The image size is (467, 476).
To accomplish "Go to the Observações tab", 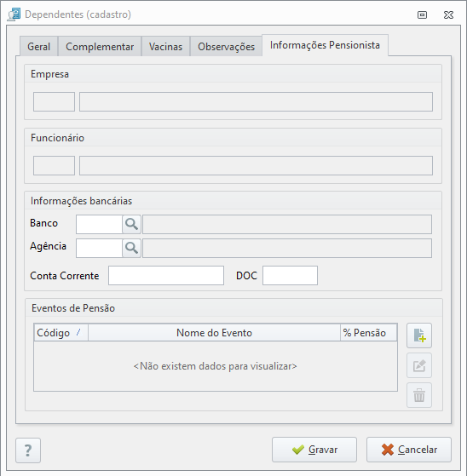I will 226,47.
